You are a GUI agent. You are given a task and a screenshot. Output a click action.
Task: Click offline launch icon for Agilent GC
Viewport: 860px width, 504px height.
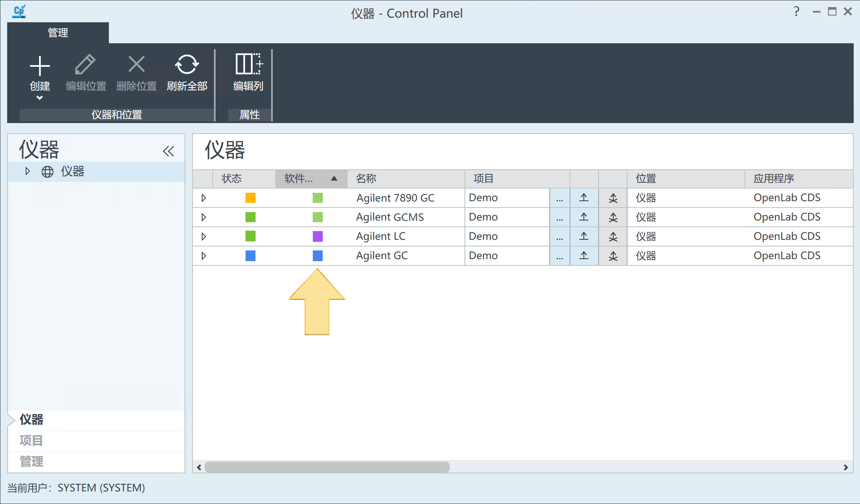coord(613,256)
